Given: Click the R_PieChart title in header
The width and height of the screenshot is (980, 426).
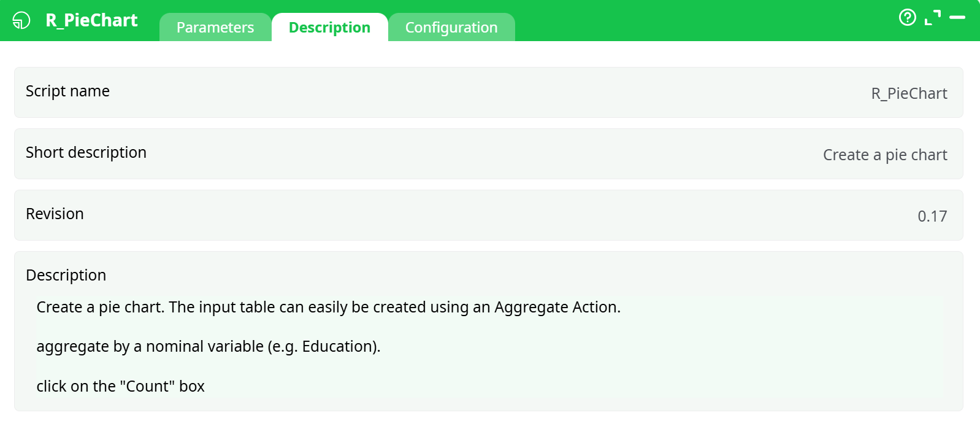Looking at the screenshot, I should tap(92, 20).
